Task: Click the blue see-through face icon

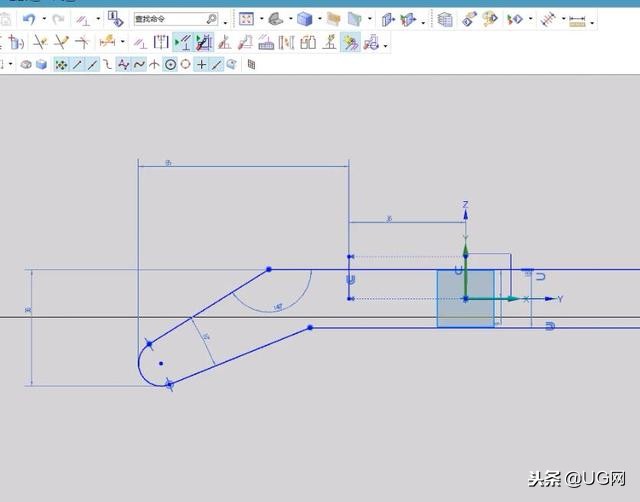Action: click(355, 19)
